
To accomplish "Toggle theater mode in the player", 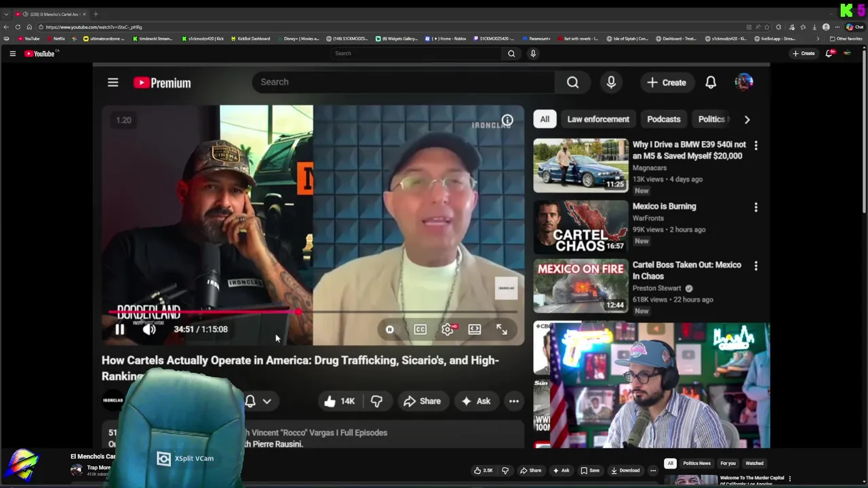I will point(475,329).
